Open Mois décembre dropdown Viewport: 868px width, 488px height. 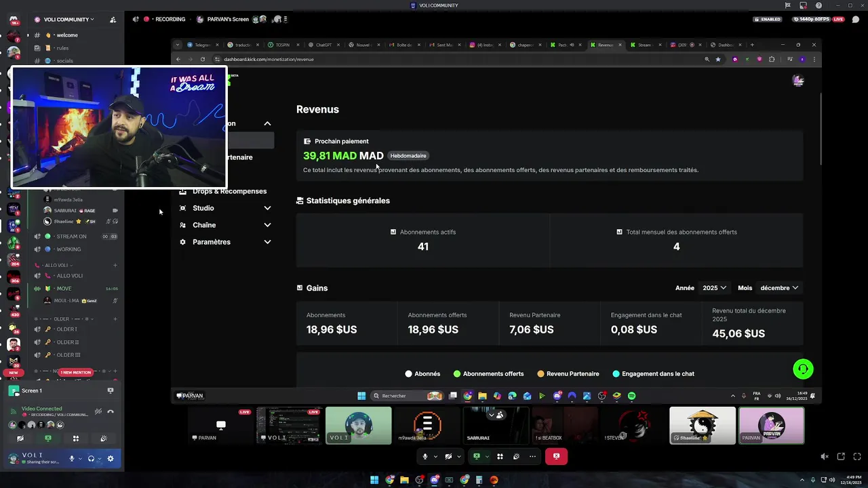[x=779, y=288]
